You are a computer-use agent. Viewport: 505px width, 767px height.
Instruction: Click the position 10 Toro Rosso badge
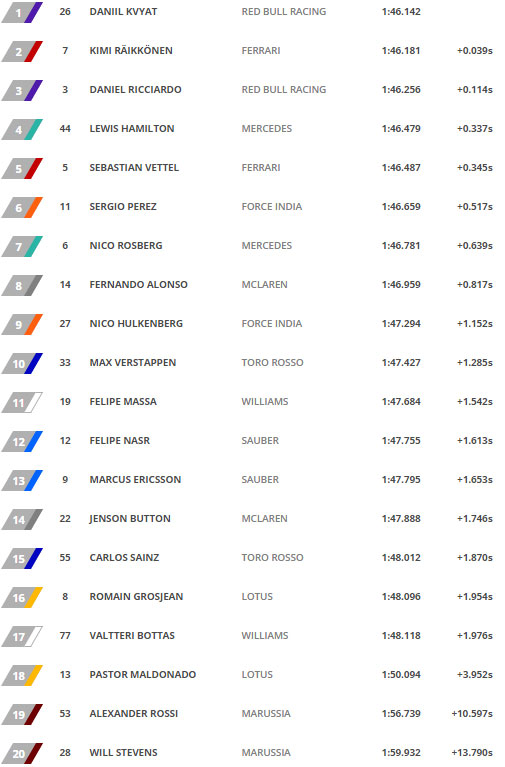click(x=22, y=363)
